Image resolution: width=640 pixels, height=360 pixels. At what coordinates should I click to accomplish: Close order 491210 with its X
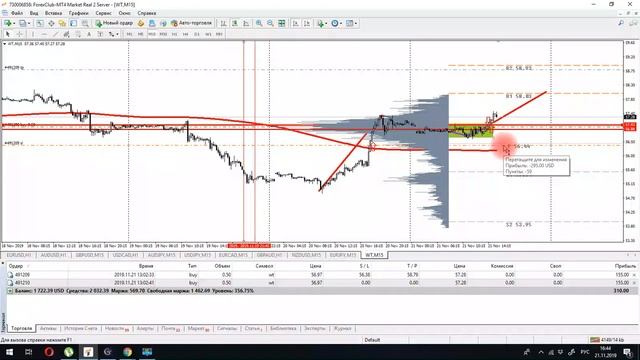point(634,282)
